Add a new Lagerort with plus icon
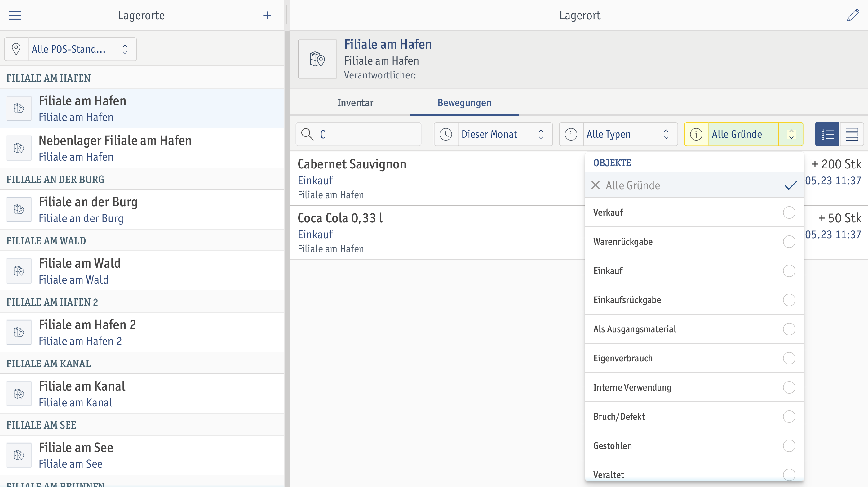This screenshot has height=487, width=868. (267, 15)
